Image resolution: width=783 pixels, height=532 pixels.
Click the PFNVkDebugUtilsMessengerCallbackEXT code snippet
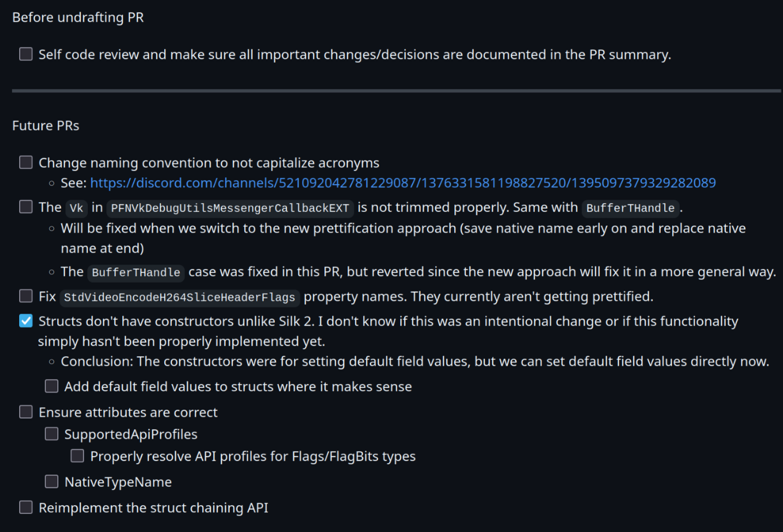pyautogui.click(x=230, y=208)
